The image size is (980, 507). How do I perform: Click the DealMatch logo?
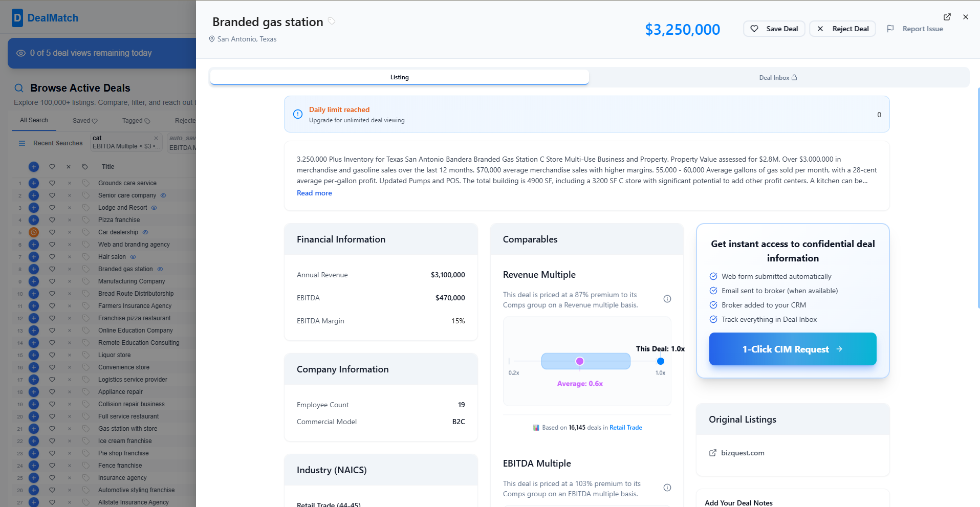coord(45,18)
